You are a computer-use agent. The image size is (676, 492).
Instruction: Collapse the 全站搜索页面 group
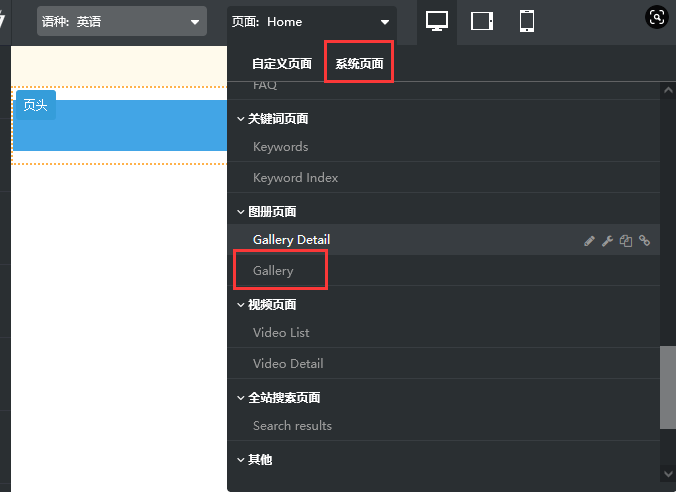241,398
